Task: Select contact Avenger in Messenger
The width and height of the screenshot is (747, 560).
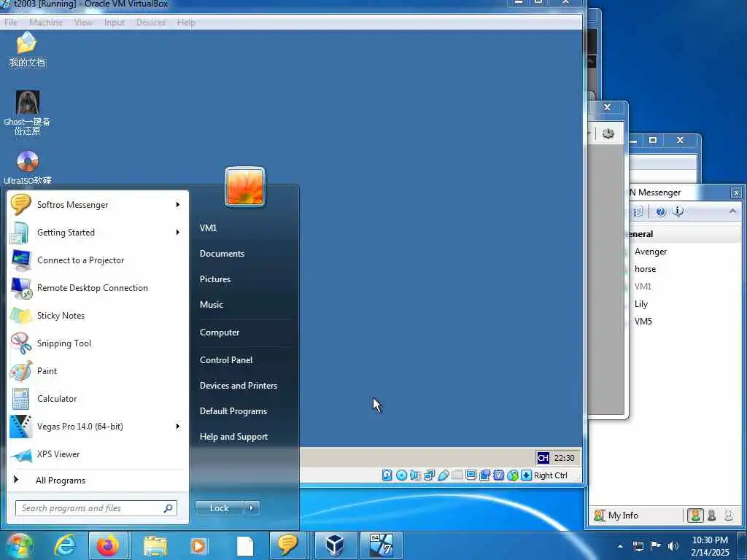Action: click(651, 252)
